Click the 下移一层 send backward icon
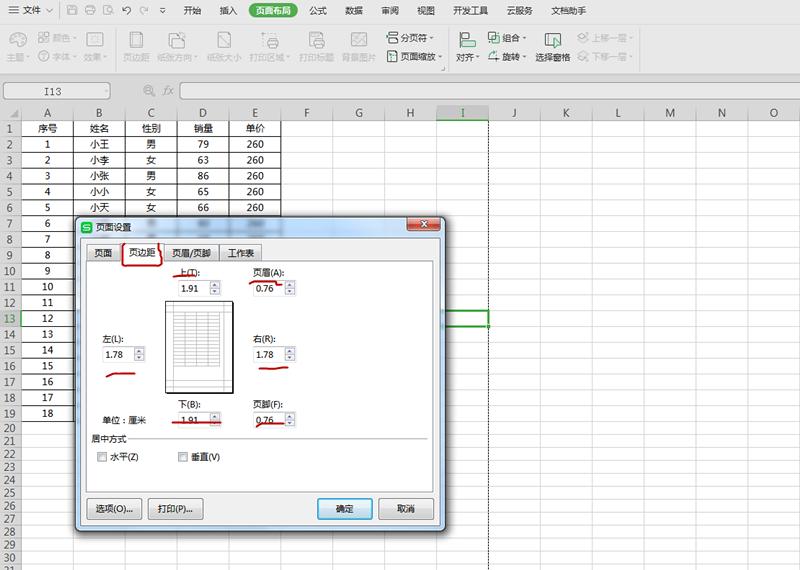The width and height of the screenshot is (800, 570). [583, 56]
